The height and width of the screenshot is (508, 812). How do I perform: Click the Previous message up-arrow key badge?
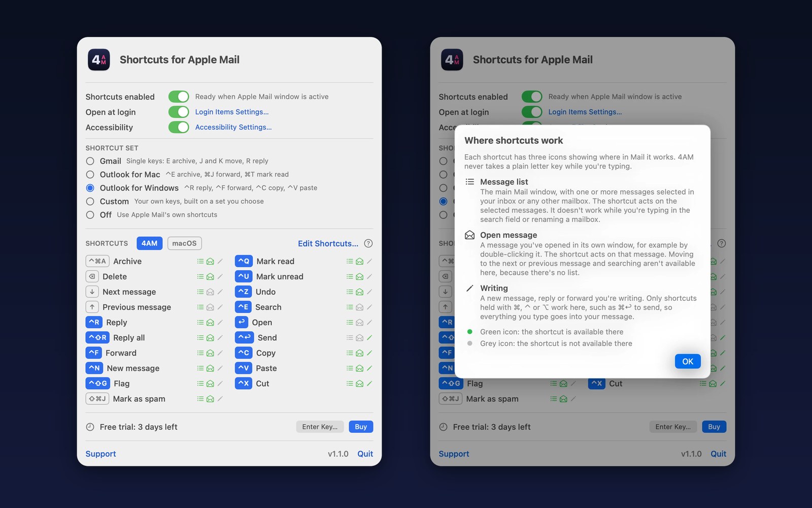92,307
